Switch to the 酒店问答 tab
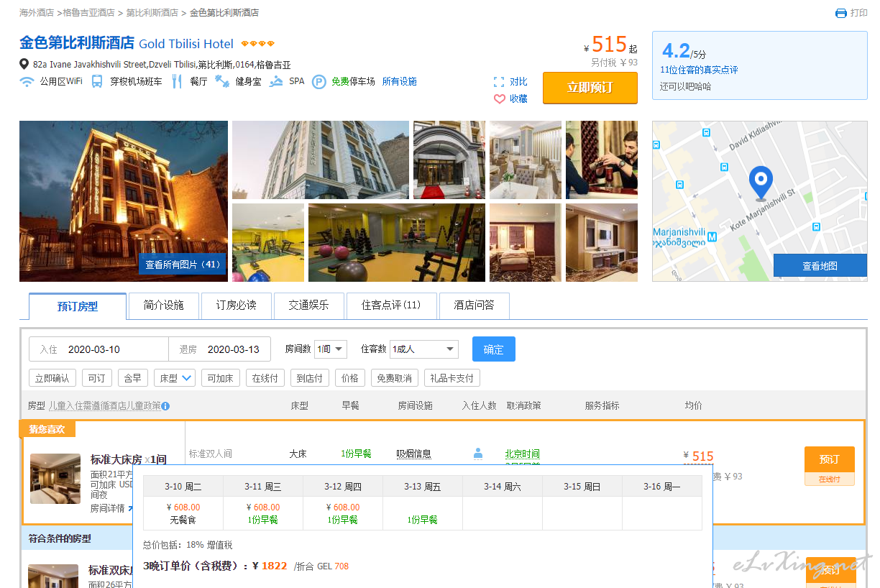The width and height of the screenshot is (880, 588). pyautogui.click(x=475, y=306)
